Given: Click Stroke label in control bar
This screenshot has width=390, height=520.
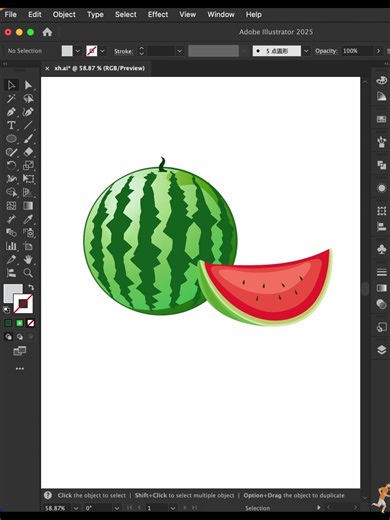Looking at the screenshot, I should point(123,51).
